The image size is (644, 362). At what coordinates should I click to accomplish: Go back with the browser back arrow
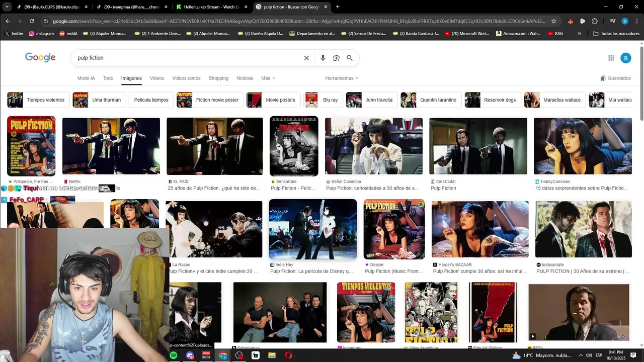(8, 21)
